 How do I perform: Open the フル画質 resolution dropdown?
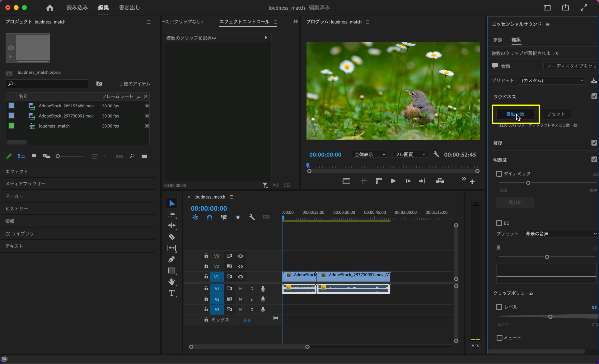pos(410,155)
